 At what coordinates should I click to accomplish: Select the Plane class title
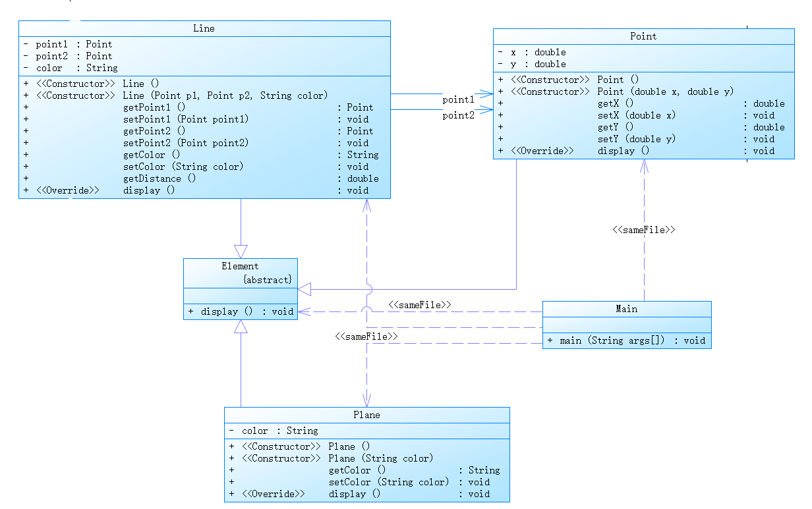click(x=366, y=415)
